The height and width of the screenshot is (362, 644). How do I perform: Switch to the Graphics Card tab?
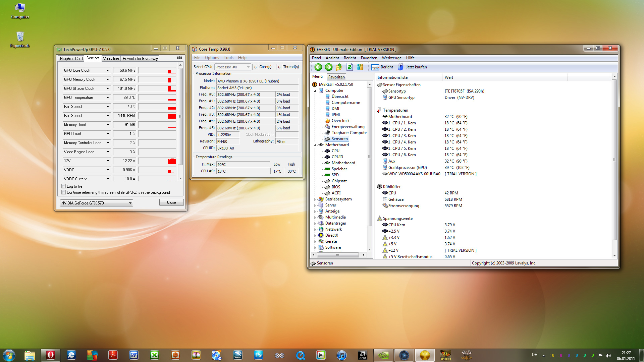coord(71,59)
